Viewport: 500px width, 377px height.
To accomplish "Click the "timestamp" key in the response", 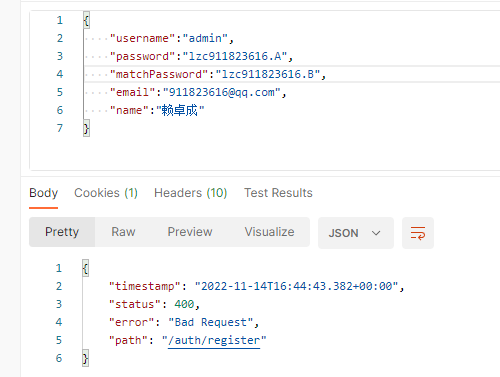I will point(145,286).
